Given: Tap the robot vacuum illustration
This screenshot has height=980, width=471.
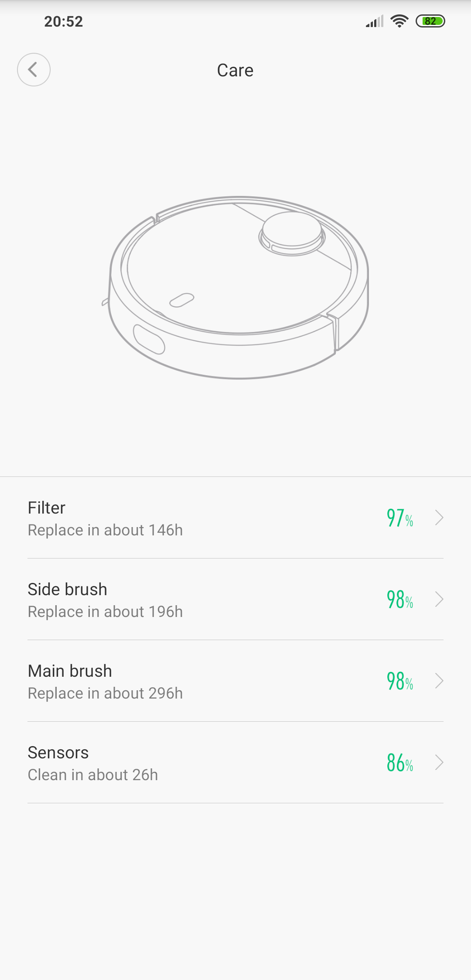Looking at the screenshot, I should tap(239, 287).
